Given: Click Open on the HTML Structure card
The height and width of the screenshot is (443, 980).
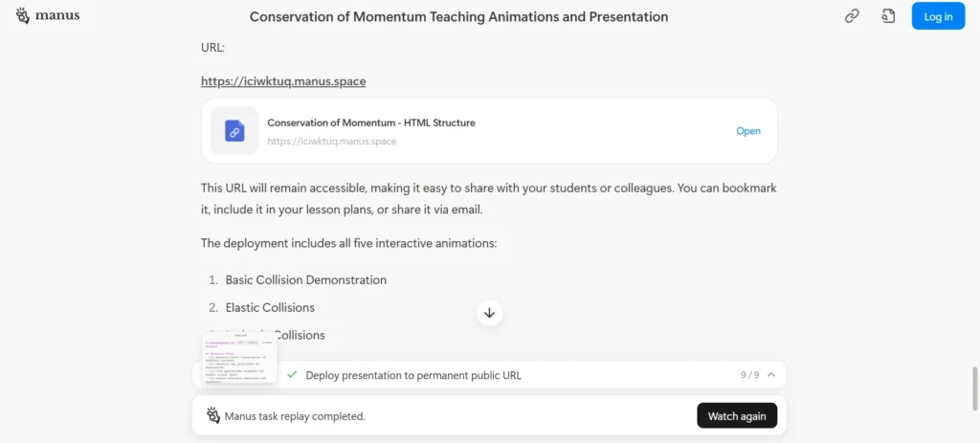Looking at the screenshot, I should click(748, 130).
